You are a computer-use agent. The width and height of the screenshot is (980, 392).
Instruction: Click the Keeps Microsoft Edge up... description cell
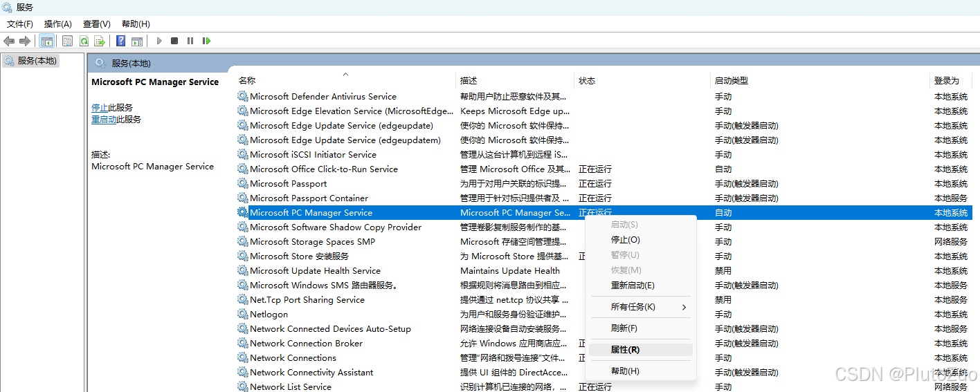515,111
